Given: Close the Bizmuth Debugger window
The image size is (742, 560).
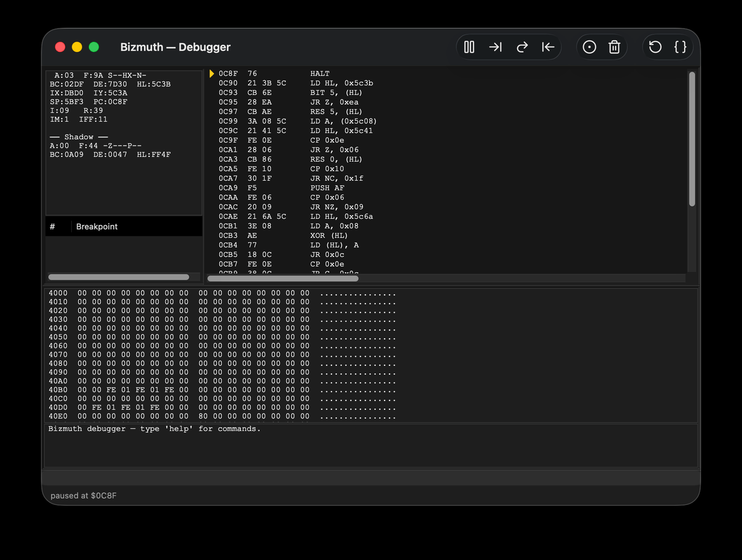Looking at the screenshot, I should pyautogui.click(x=60, y=47).
